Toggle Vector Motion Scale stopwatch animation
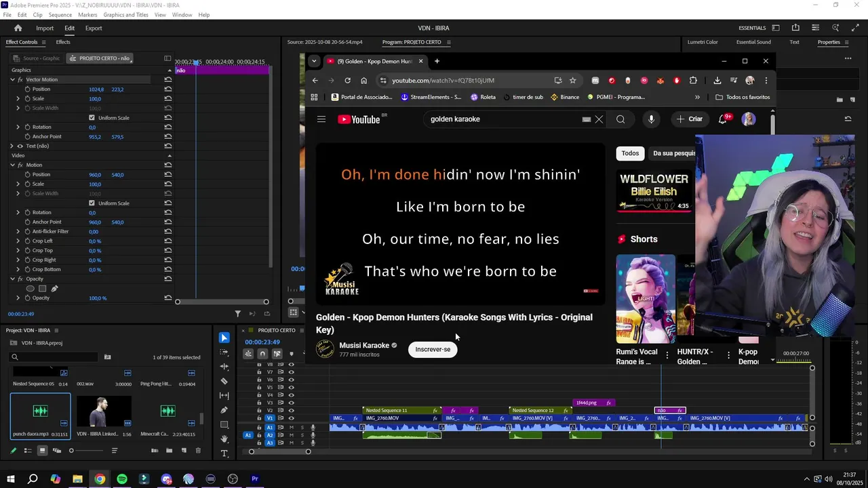868x488 pixels. click(27, 99)
